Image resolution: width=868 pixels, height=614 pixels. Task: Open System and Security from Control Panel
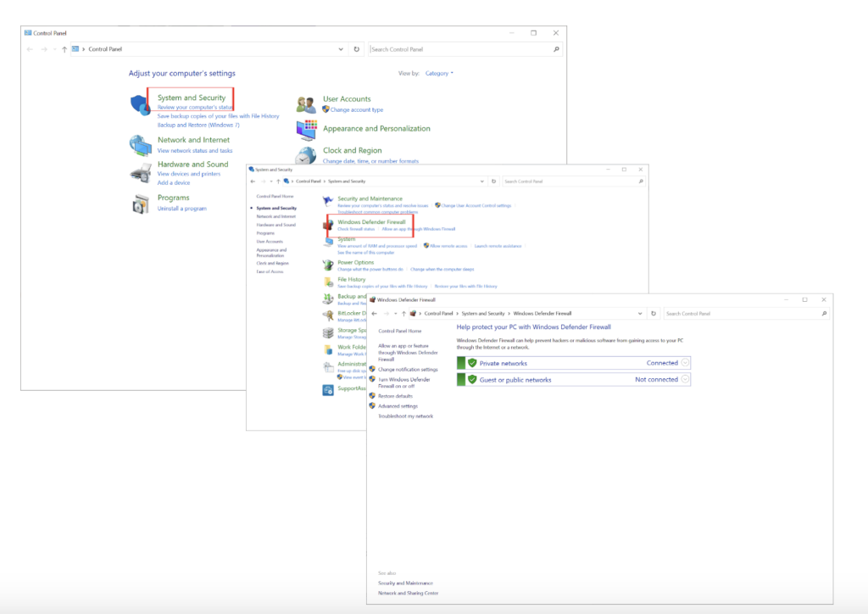[190, 98]
